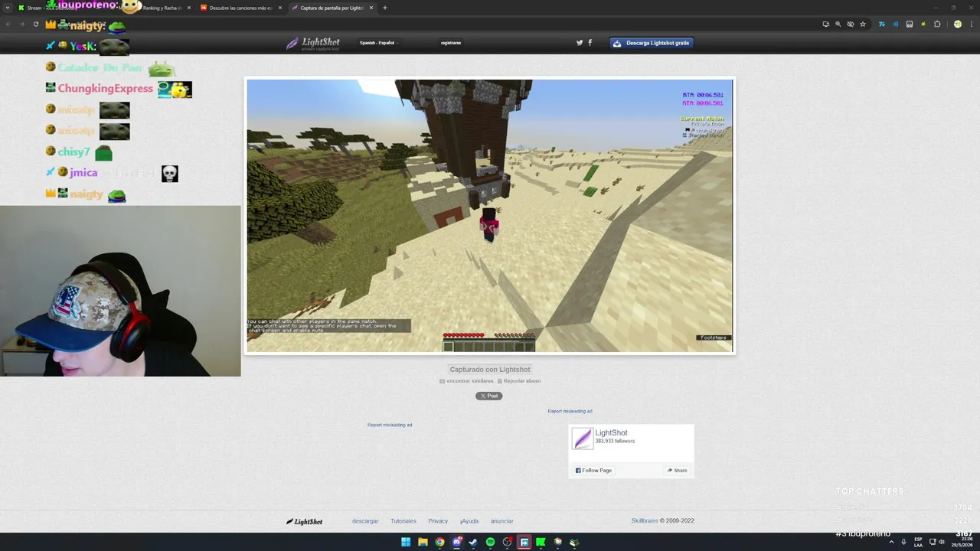
Task: Click the browser reload button
Action: 35,24
